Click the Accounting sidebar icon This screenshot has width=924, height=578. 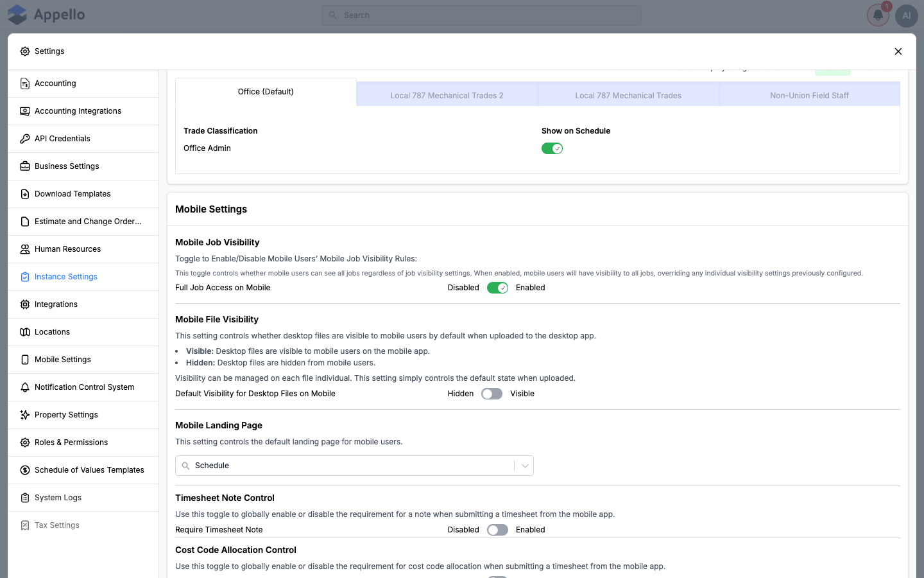pyautogui.click(x=25, y=83)
